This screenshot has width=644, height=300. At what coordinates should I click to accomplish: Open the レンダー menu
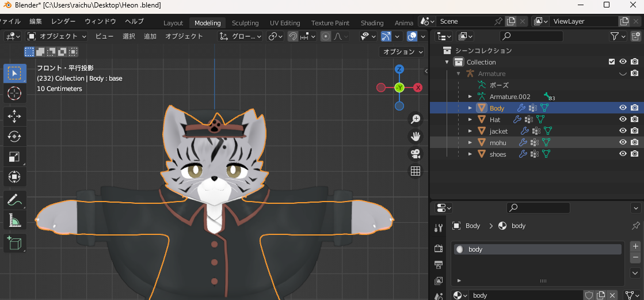coord(64,21)
